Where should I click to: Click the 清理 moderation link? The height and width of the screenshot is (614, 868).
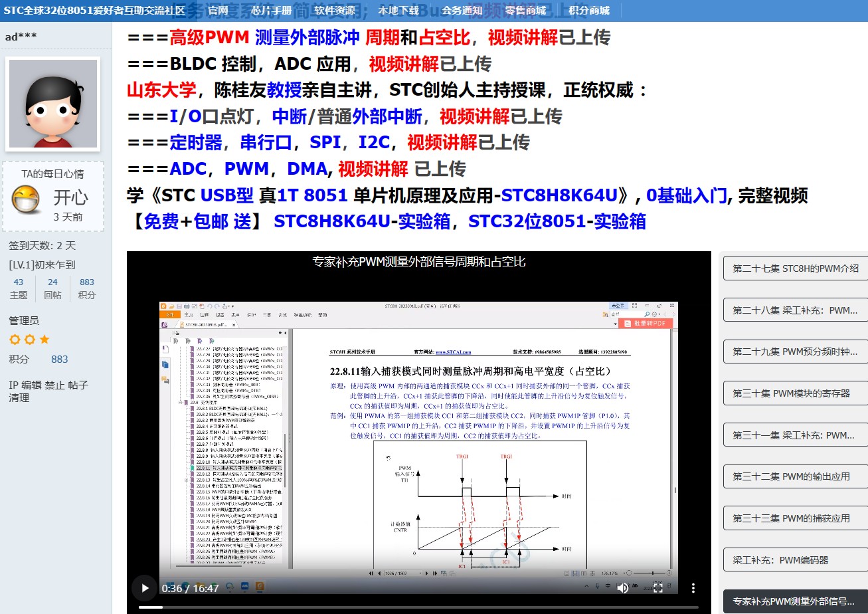pyautogui.click(x=19, y=397)
